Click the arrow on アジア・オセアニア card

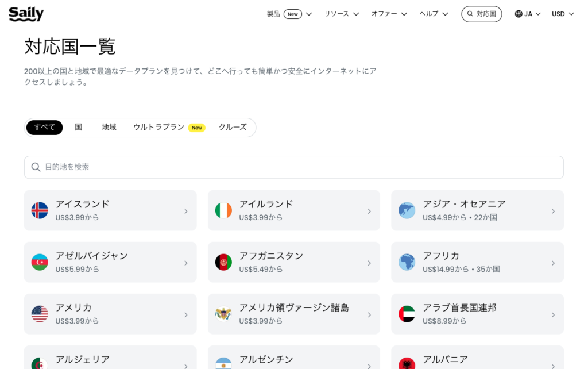pos(553,212)
